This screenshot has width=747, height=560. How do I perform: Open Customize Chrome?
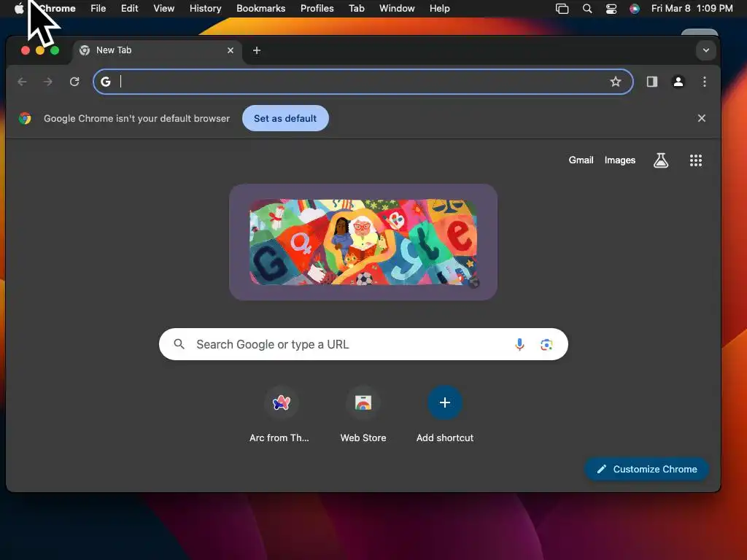[646, 469]
